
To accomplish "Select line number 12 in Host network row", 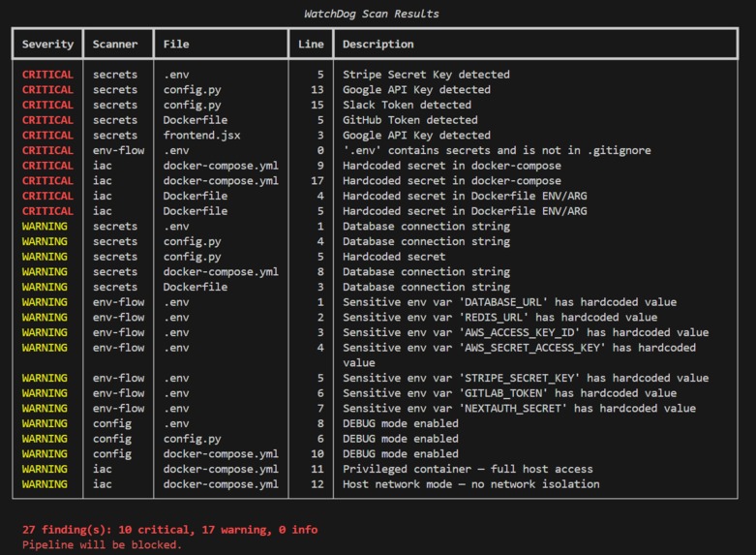I will tap(318, 484).
